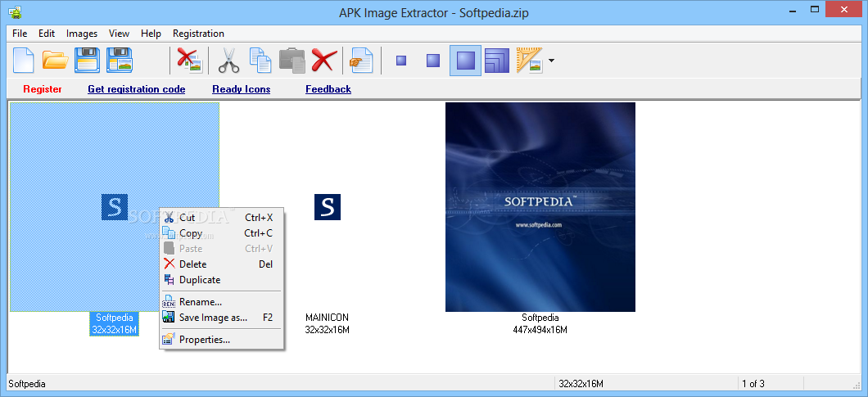Choose Save Image as... from context menu
Screen dimensions: 868x397
click(x=221, y=318)
